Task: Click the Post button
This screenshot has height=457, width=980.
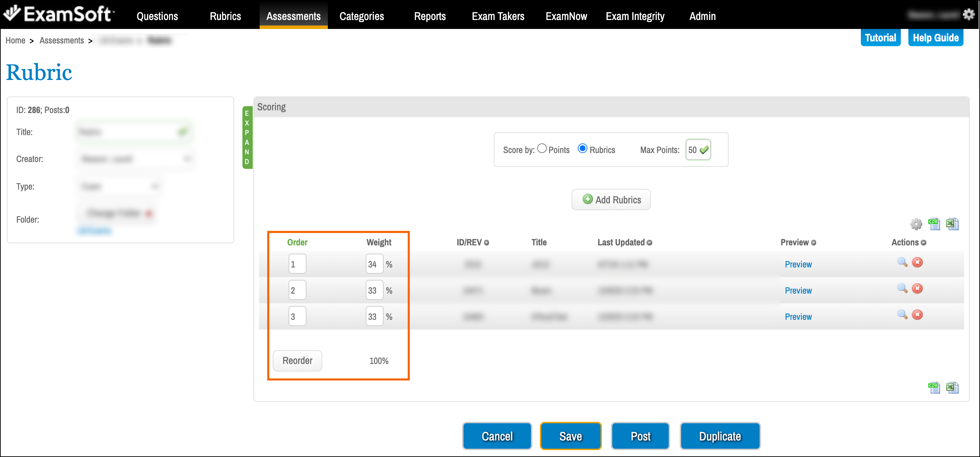Action: [x=640, y=436]
